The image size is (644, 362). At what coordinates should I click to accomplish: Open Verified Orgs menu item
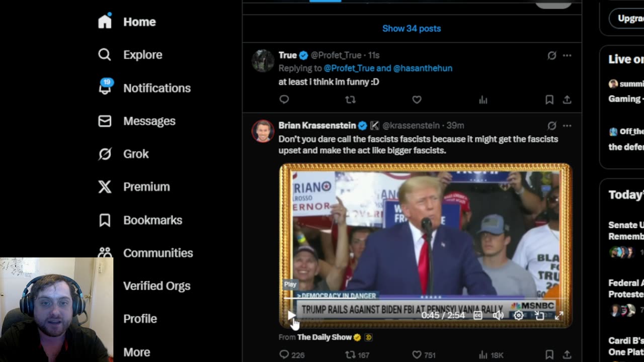(156, 286)
